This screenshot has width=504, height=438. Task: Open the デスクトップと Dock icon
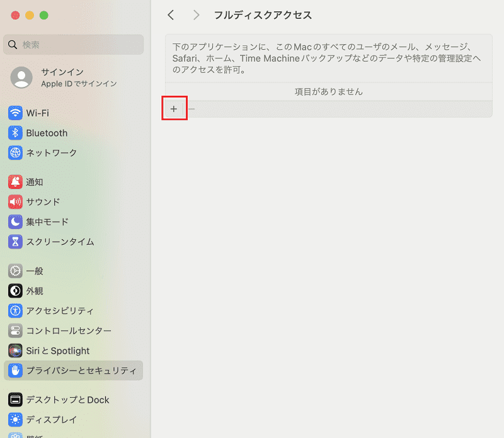15,400
